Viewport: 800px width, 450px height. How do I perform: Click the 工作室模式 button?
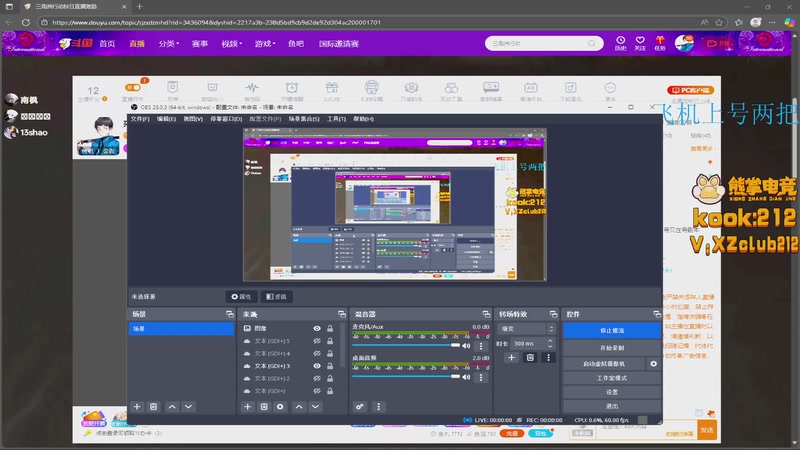tap(612, 378)
